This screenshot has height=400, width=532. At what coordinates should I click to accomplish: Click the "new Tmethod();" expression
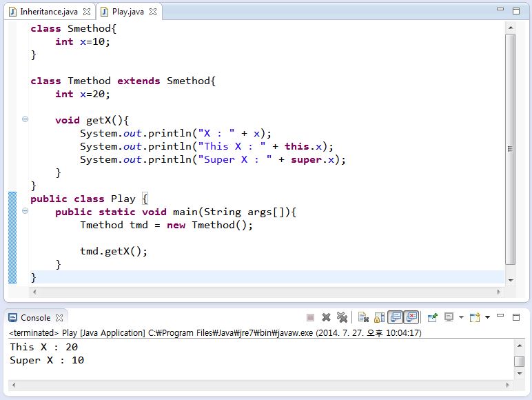click(x=209, y=225)
